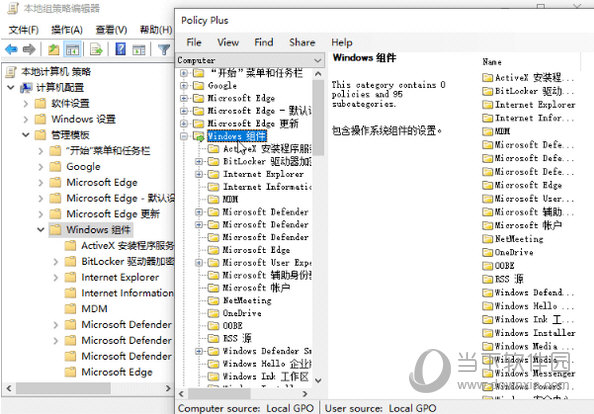Open Windows Hello folder in Name list
Screen dimensions: 594x414
[528, 306]
